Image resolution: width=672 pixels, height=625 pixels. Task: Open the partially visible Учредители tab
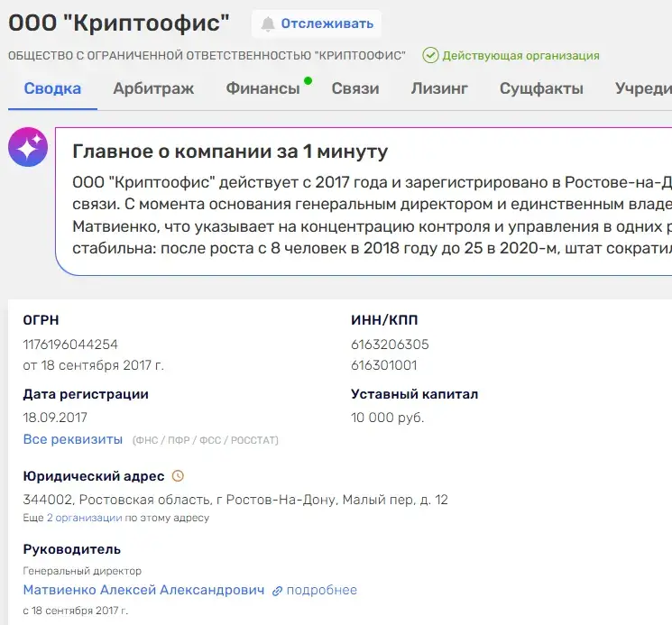[x=643, y=88]
